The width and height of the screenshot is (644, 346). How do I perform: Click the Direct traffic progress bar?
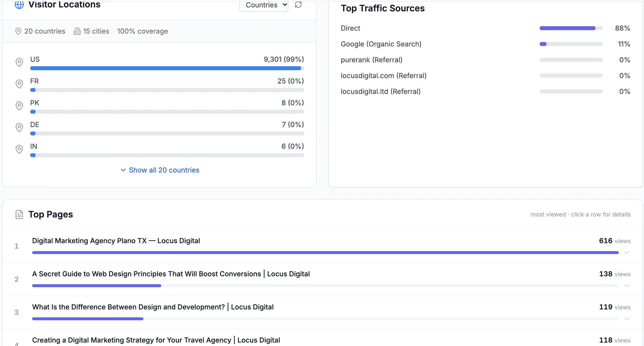(x=571, y=28)
